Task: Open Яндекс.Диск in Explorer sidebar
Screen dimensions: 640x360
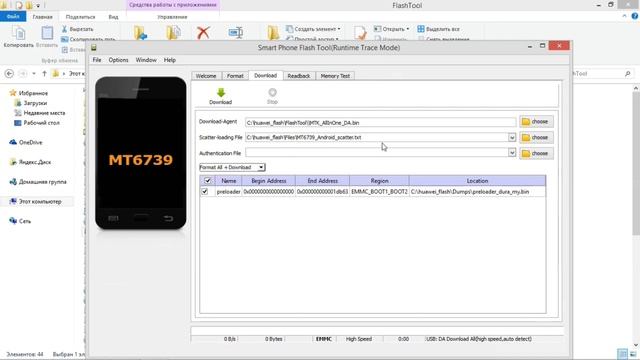Action: (30, 162)
